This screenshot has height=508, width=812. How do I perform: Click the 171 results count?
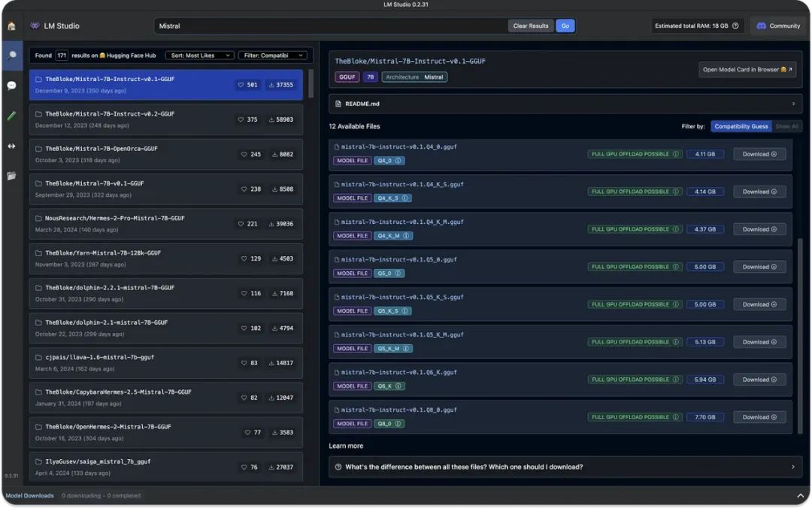tap(62, 56)
